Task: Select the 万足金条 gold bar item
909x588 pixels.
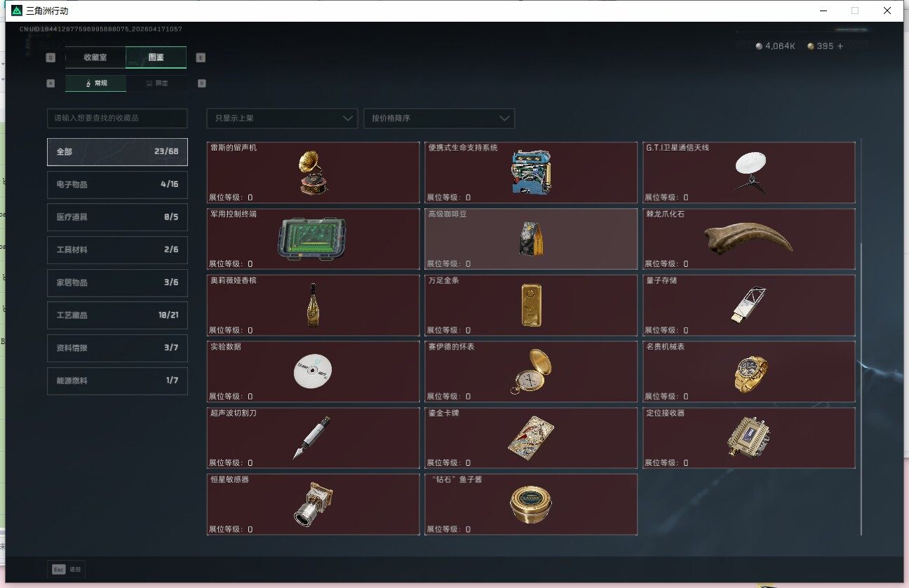Action: [531, 305]
